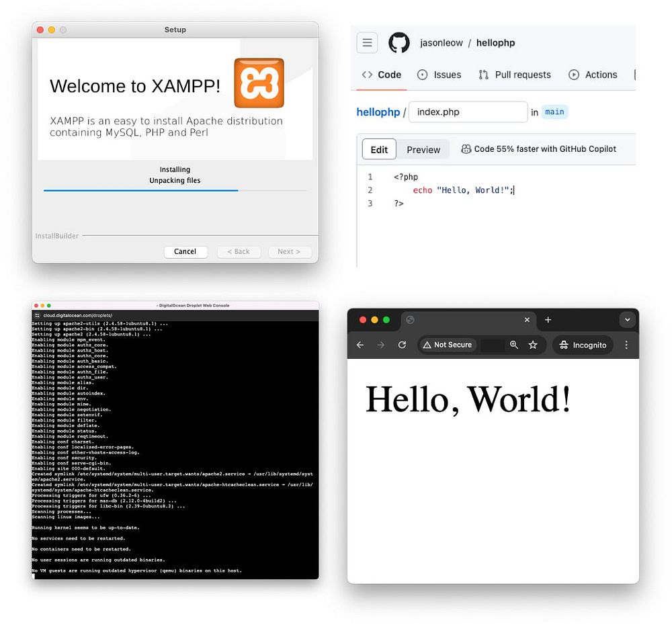Click the disabled Back button in Setup
The image size is (672, 627).
[x=239, y=251]
